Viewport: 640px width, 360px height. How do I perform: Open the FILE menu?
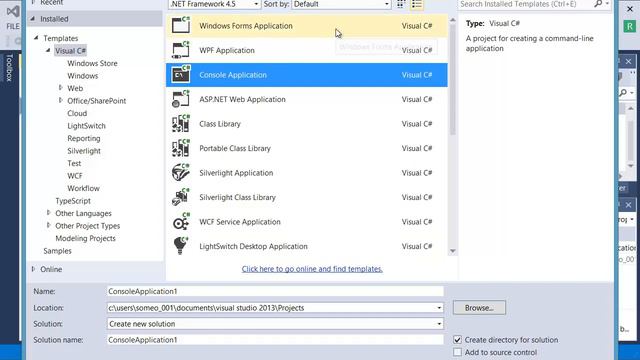(x=13, y=26)
